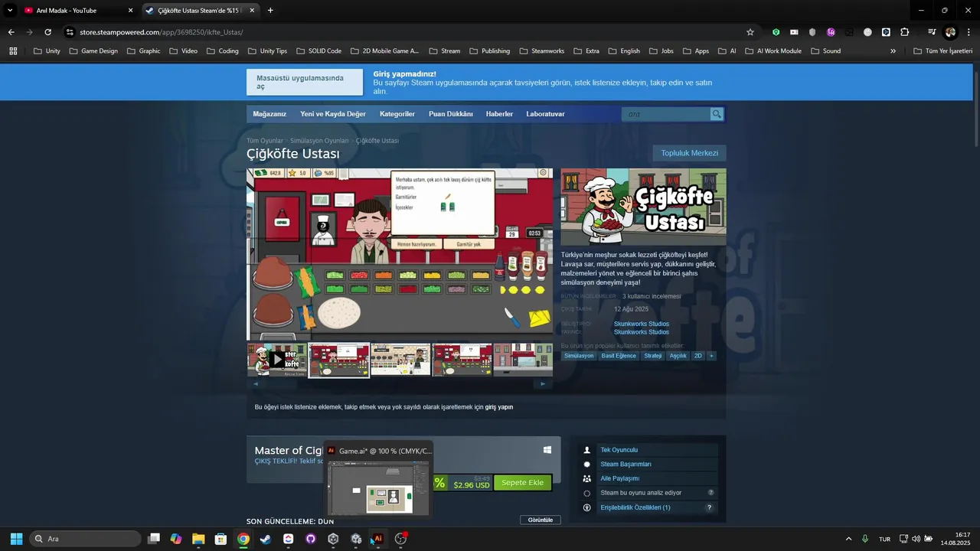Open tab search dropdown in Chrome
980x551 pixels.
(10, 10)
